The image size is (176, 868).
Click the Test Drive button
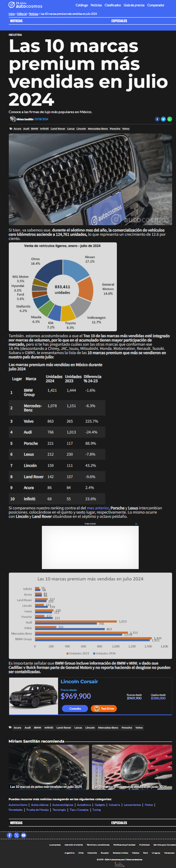point(104,709)
